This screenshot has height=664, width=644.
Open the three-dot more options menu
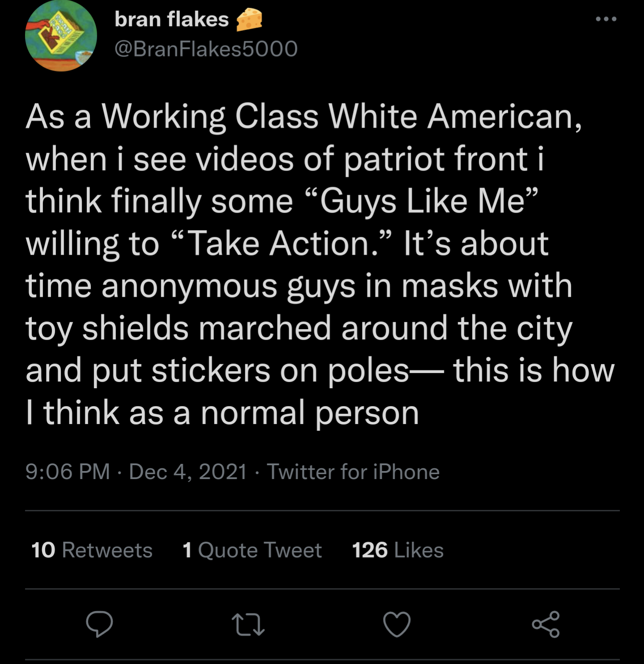click(x=606, y=19)
